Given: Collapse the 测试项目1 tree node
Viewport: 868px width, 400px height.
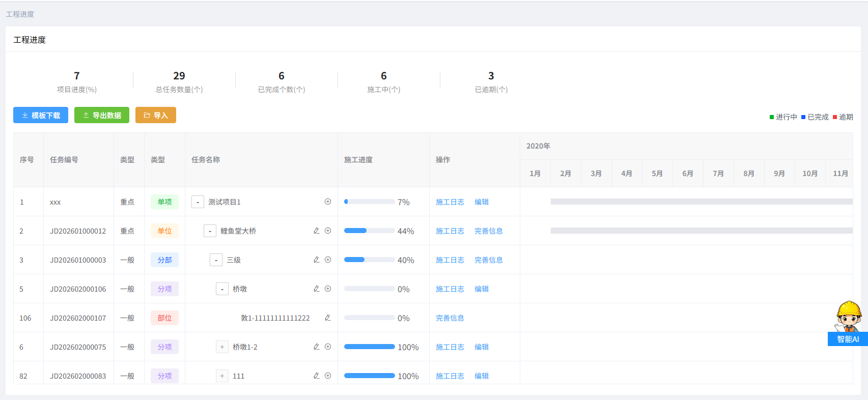Looking at the screenshot, I should (x=198, y=202).
